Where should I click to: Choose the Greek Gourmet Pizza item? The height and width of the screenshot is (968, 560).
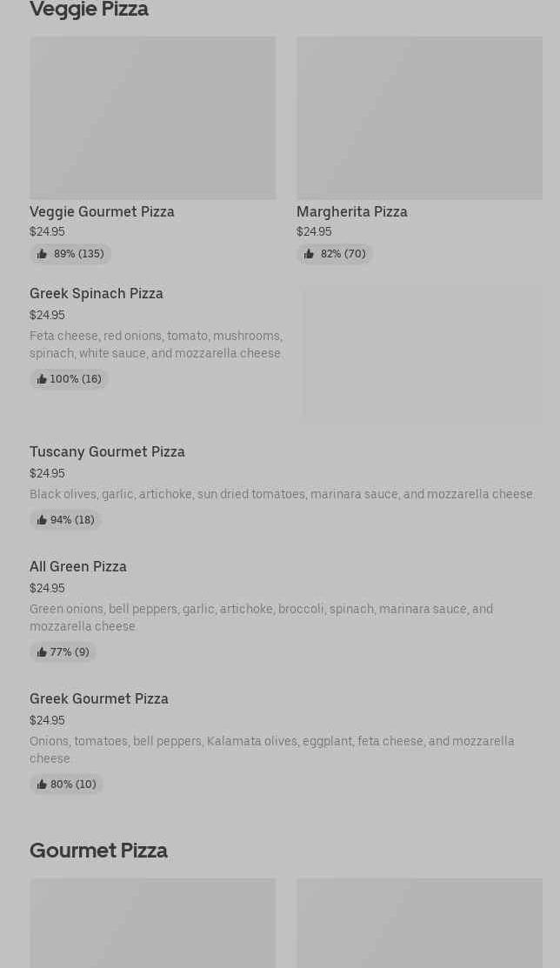pyautogui.click(x=286, y=741)
